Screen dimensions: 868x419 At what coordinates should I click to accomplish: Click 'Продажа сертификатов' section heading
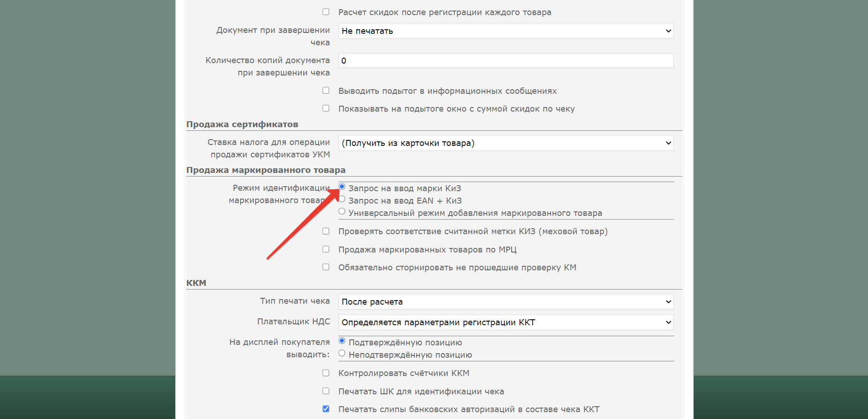click(x=242, y=124)
